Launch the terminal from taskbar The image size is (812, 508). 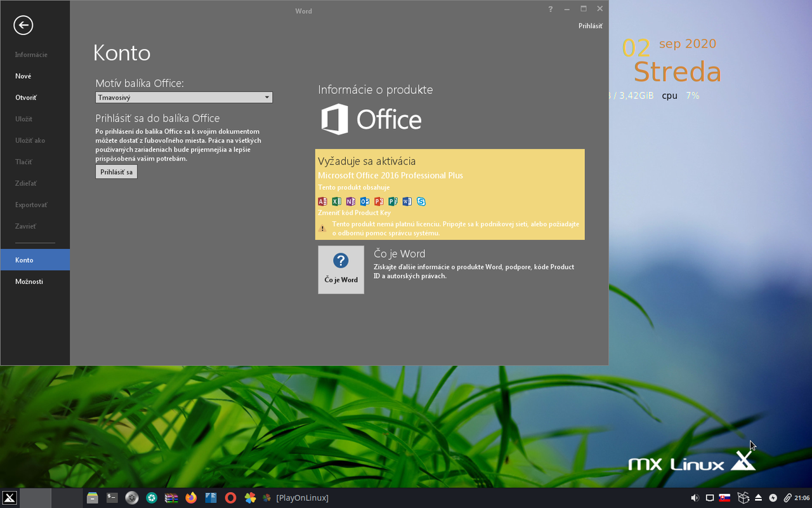pos(112,498)
